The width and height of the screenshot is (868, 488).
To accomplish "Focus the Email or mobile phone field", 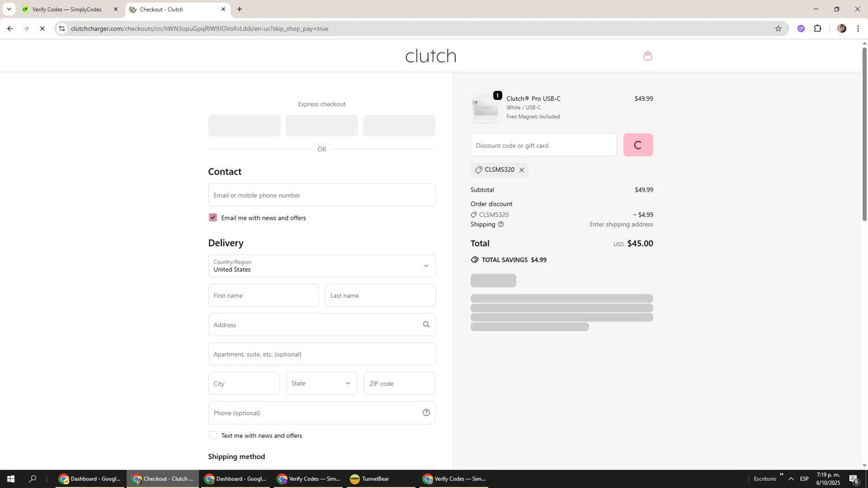I will (x=322, y=195).
